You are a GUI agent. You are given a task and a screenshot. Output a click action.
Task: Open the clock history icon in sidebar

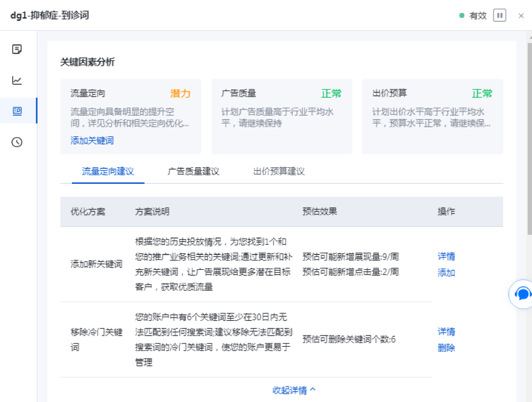17,142
